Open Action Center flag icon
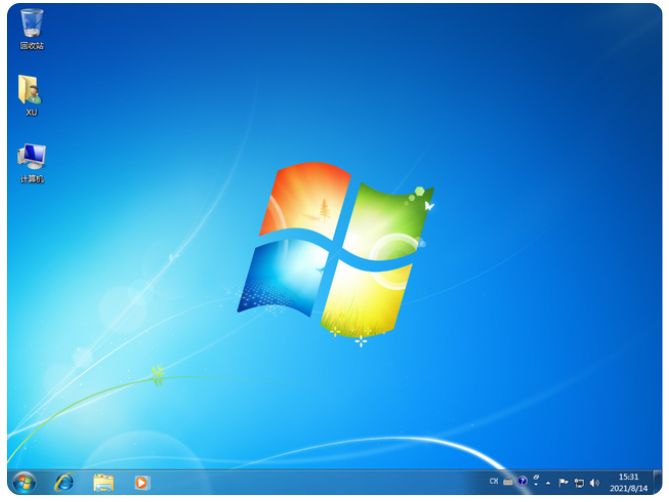 (563, 482)
